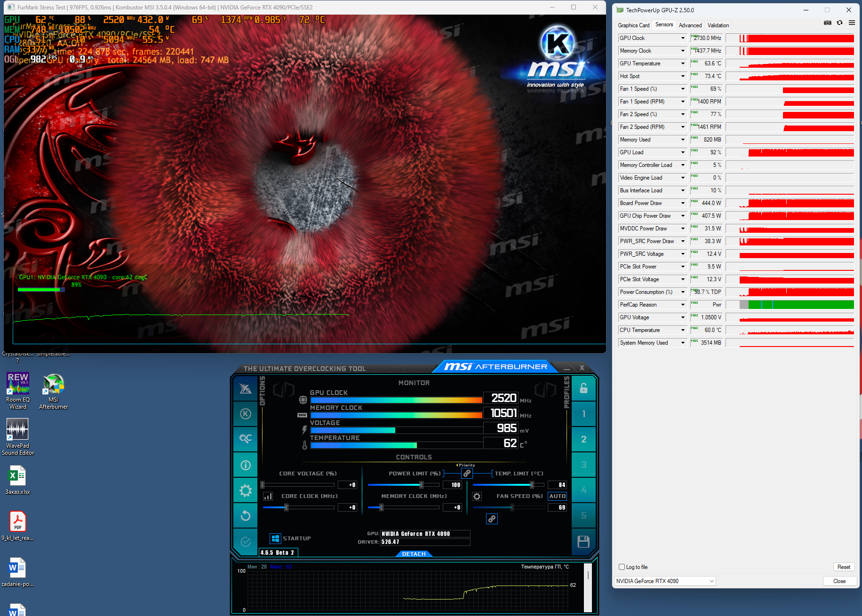
Task: Launch Kombustor from Afterburner's K icon
Action: (x=246, y=414)
